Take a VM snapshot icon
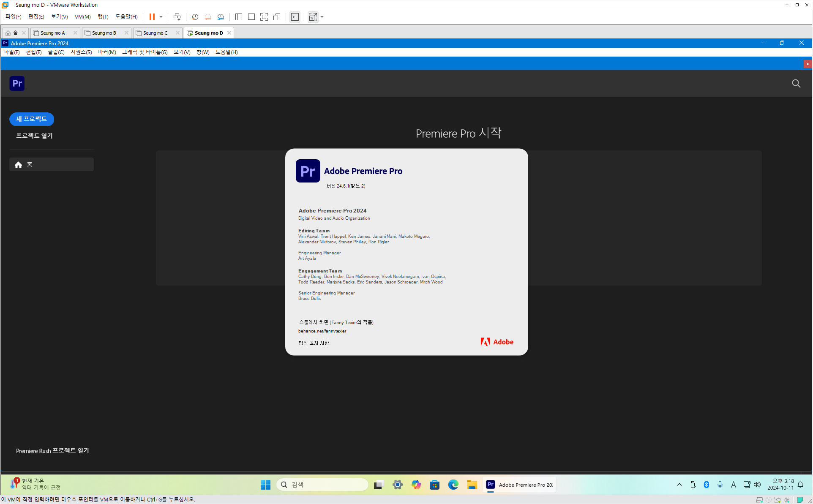 195,17
